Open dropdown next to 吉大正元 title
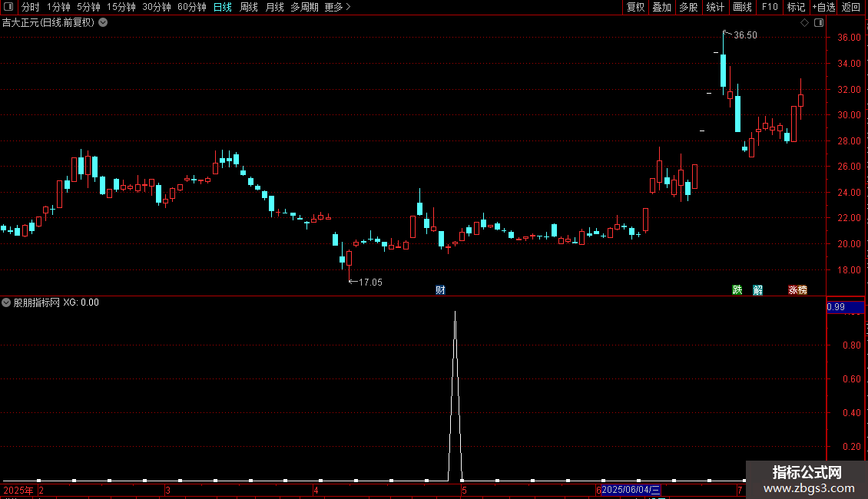 pyautogui.click(x=103, y=23)
